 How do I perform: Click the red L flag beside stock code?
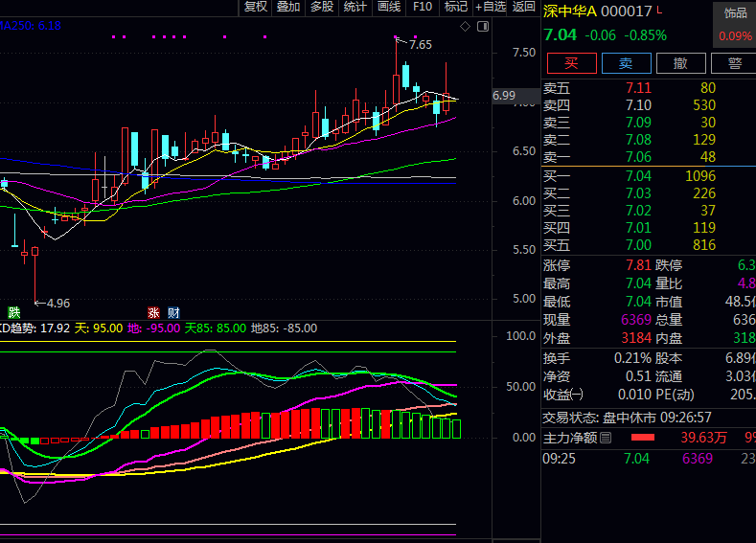tap(659, 11)
